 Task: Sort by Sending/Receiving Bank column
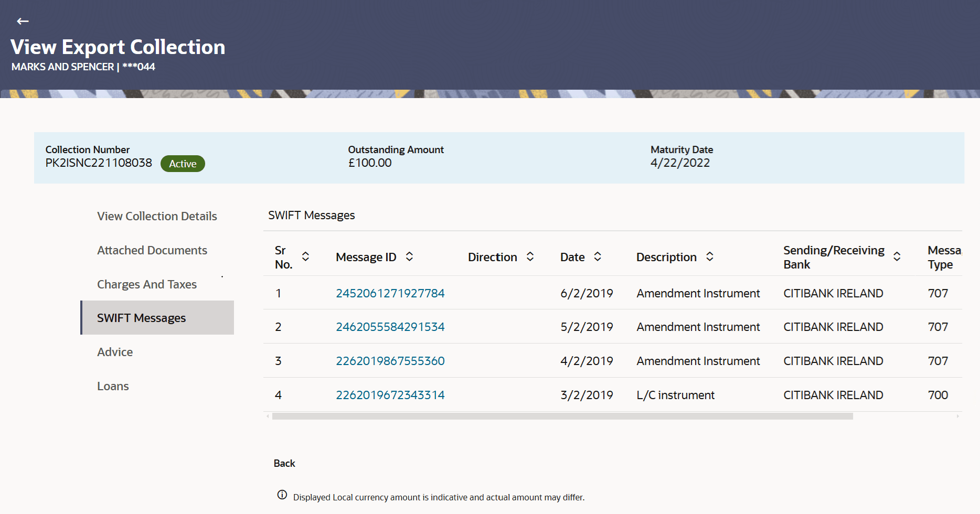pyautogui.click(x=897, y=256)
